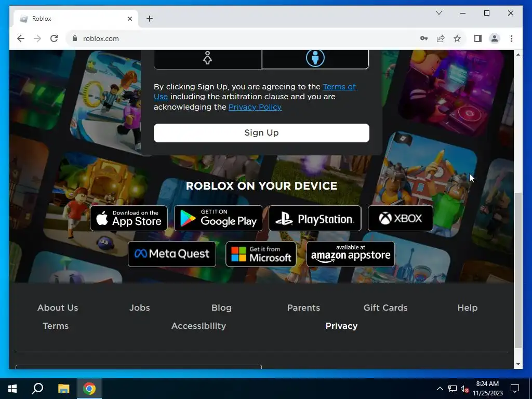Open the Chrome three-dot menu
The width and height of the screenshot is (532, 399).
pyautogui.click(x=511, y=38)
